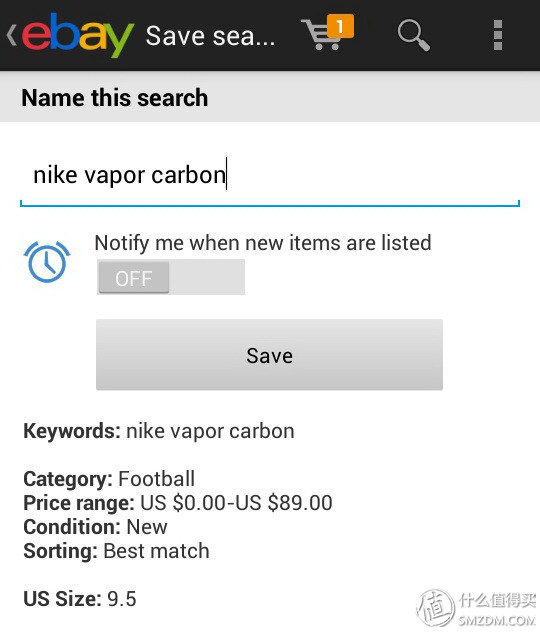
Task: Focus the search name field with 'nike vapor carbon'
Action: (x=270, y=176)
